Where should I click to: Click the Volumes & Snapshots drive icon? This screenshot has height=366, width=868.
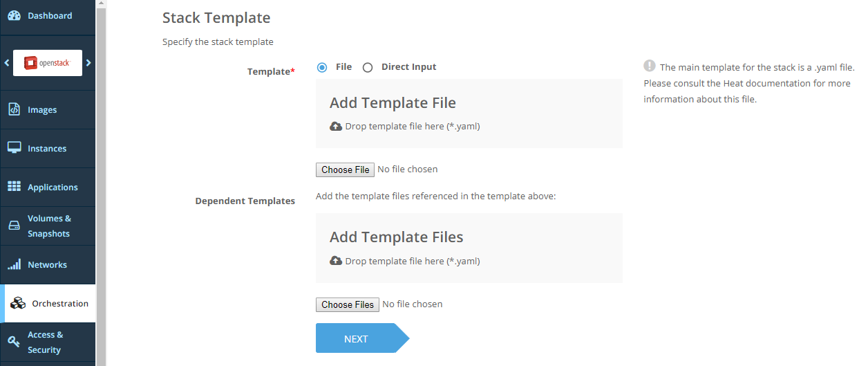pyautogui.click(x=14, y=226)
